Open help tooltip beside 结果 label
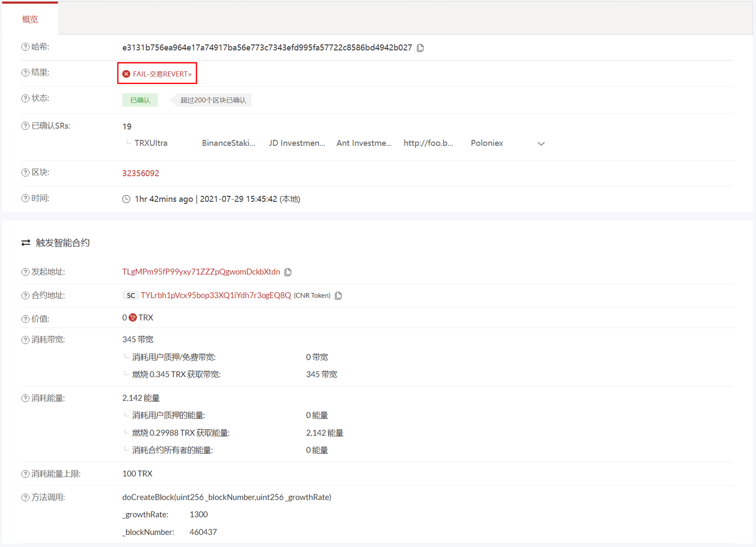 [x=24, y=72]
